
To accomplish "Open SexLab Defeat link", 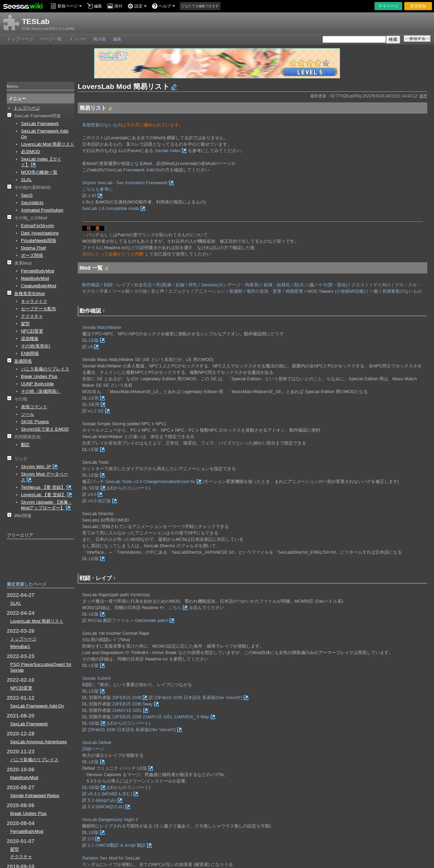I will pyautogui.click(x=97, y=743).
